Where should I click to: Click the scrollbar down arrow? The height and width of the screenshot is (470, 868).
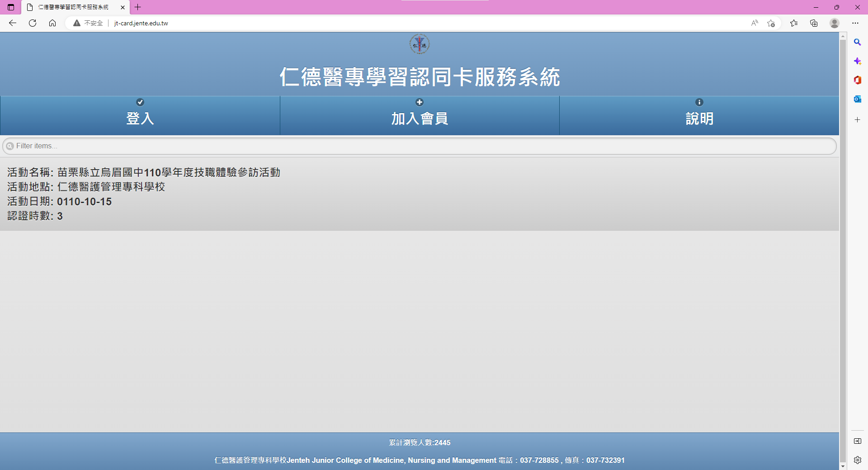coord(843,466)
